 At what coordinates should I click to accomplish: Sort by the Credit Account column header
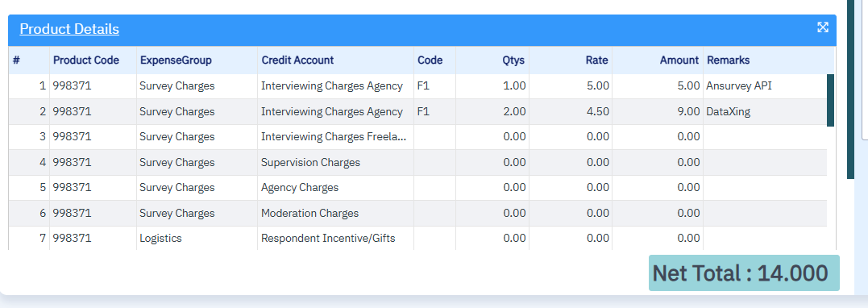point(335,60)
